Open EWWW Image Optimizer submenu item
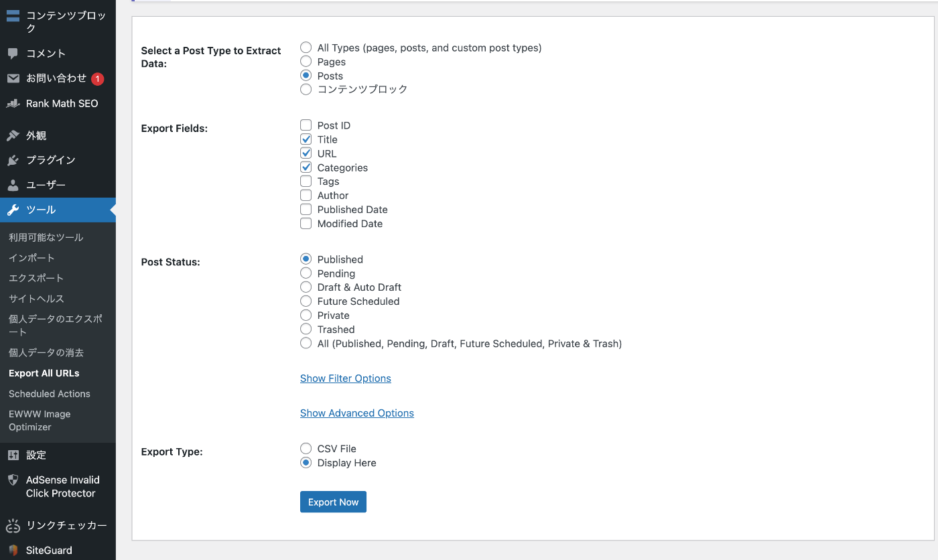 coord(40,421)
